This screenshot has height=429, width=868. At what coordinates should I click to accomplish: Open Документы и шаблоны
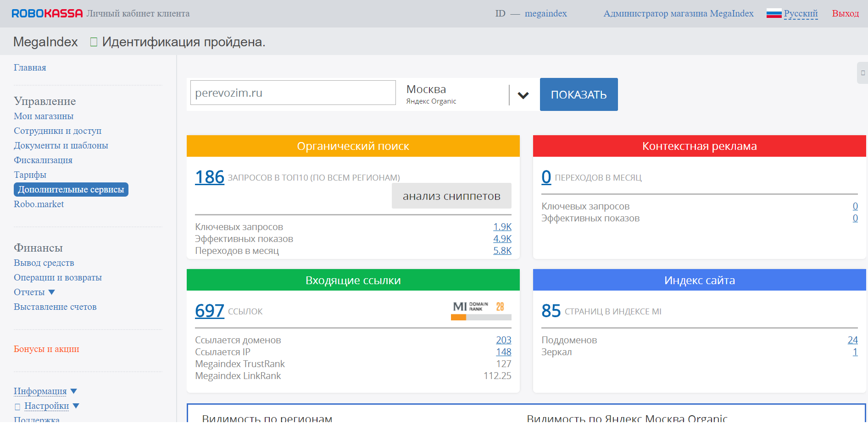pyautogui.click(x=61, y=145)
